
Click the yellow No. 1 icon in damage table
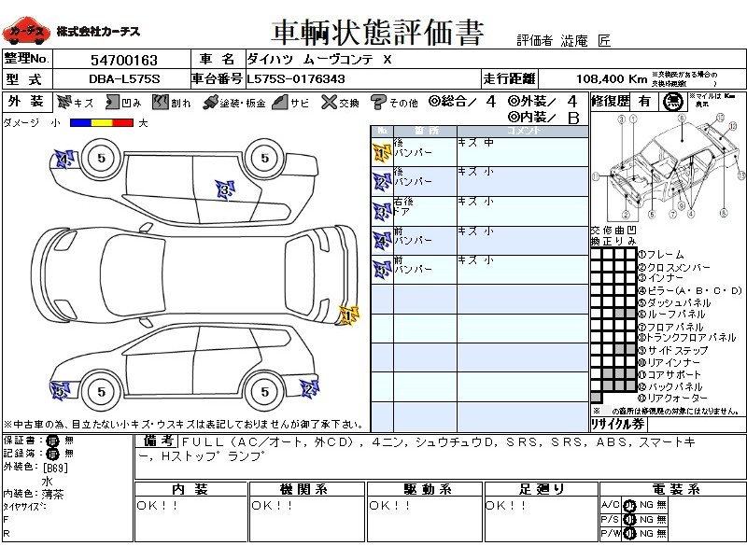(382, 153)
